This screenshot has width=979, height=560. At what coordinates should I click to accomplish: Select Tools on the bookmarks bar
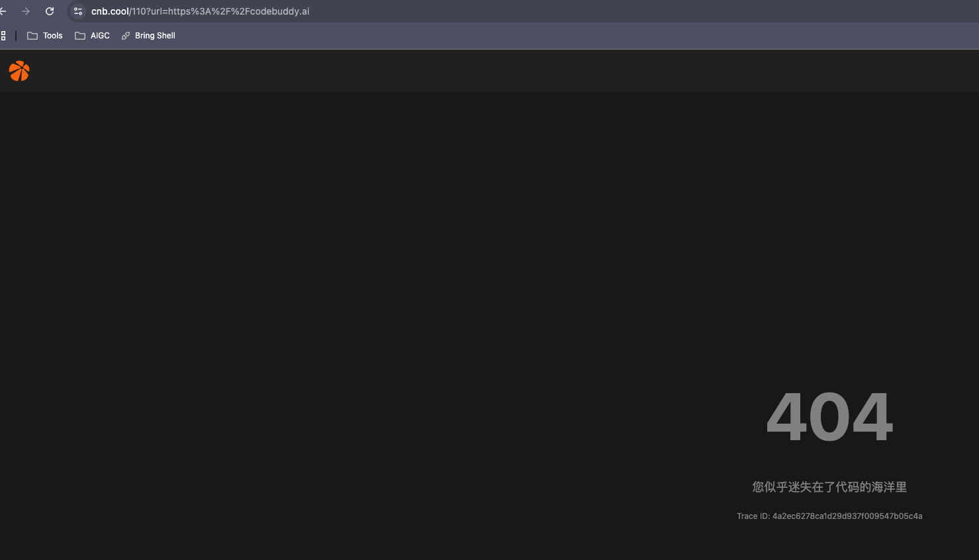52,35
